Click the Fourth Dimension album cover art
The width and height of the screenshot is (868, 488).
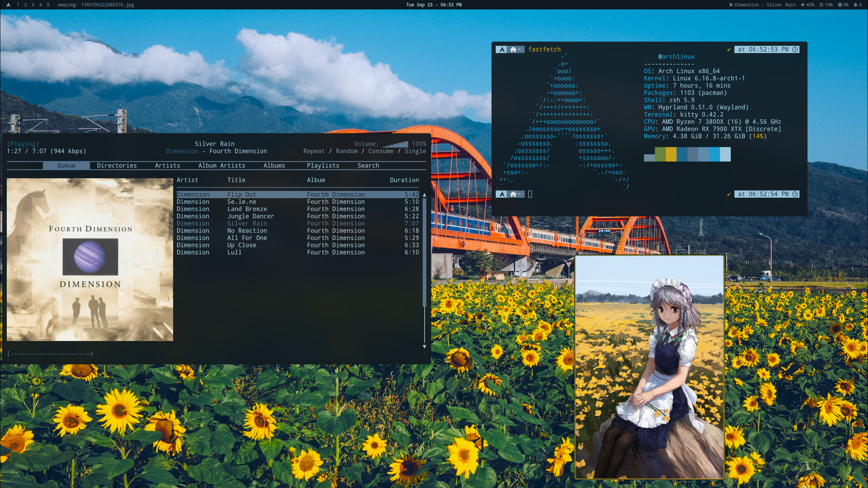click(90, 259)
